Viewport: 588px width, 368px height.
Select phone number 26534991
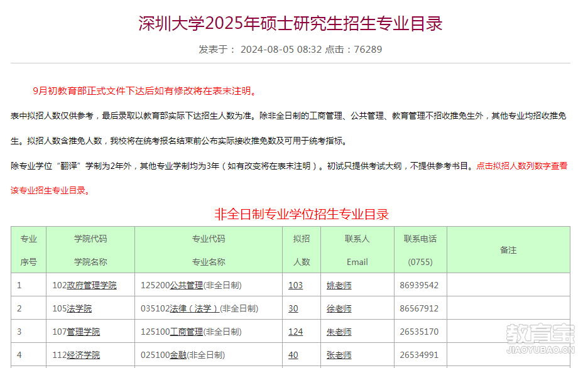tap(419, 355)
